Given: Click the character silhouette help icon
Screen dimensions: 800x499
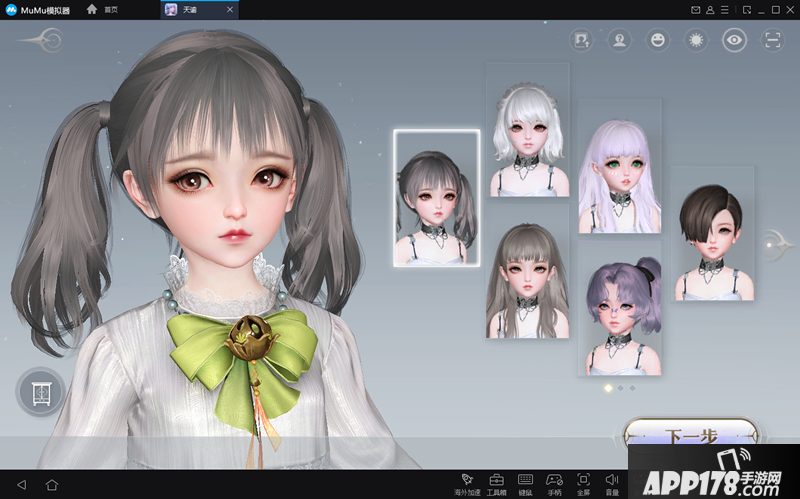Looking at the screenshot, I should pyautogui.click(x=618, y=40).
